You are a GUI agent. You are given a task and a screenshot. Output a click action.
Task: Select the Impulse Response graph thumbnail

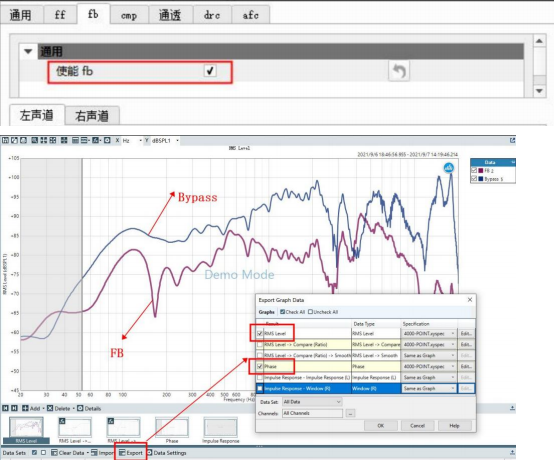[220, 430]
